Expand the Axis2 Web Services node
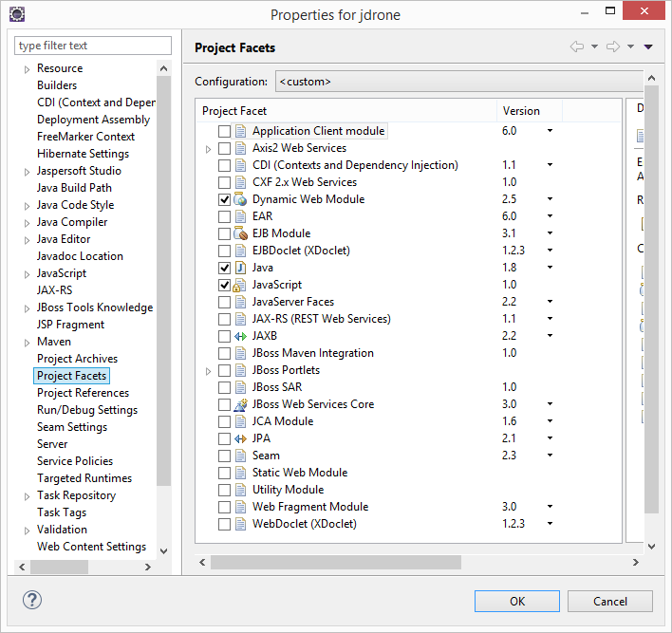 pos(208,149)
